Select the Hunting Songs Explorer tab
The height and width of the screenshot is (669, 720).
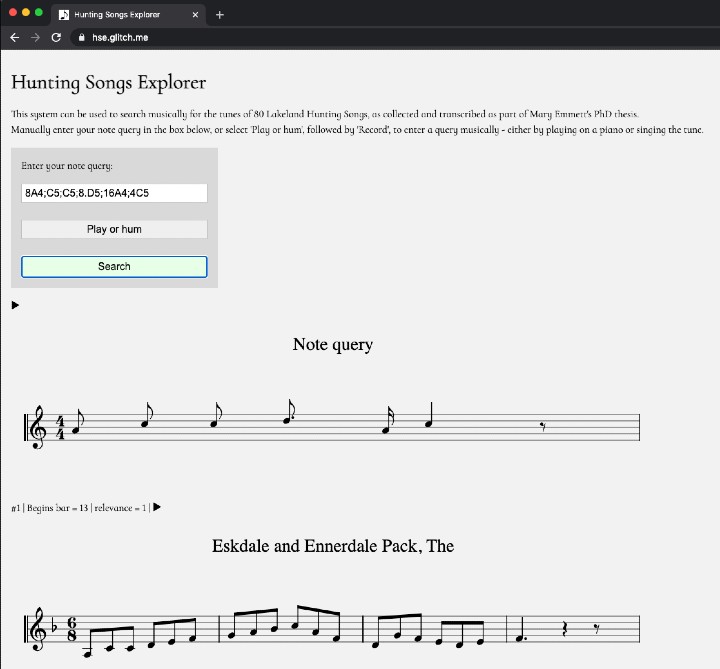120,15
